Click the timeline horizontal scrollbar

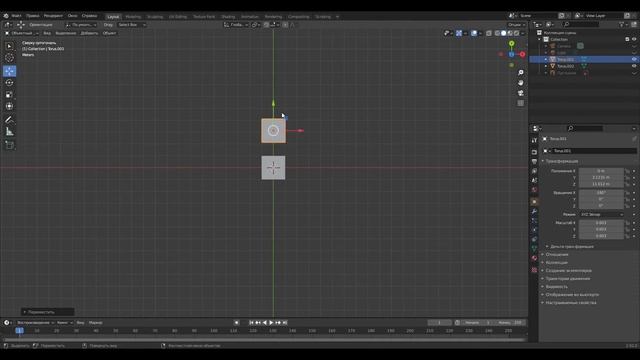point(264,340)
